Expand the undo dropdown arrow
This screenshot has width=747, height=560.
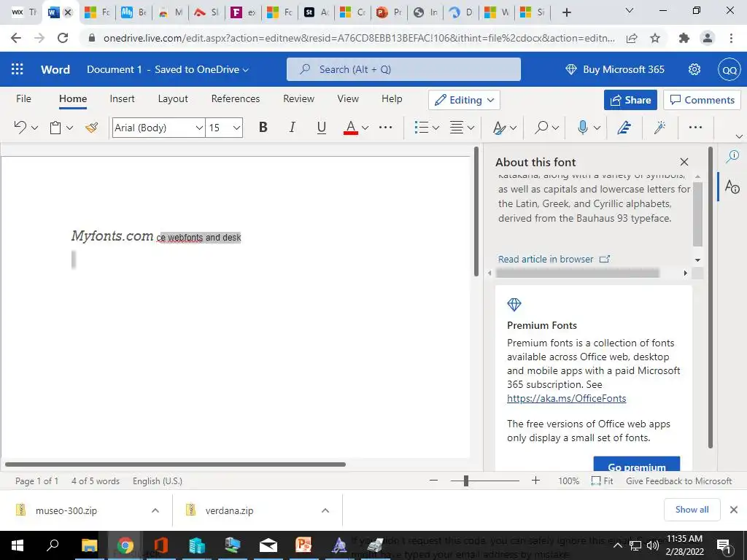(34, 128)
